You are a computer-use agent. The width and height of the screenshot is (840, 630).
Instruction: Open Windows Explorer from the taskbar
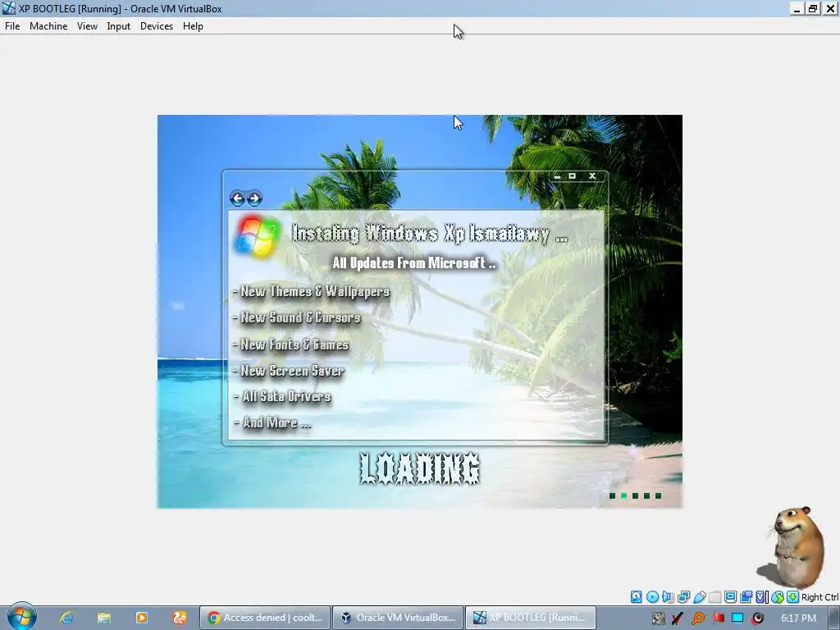coord(104,618)
